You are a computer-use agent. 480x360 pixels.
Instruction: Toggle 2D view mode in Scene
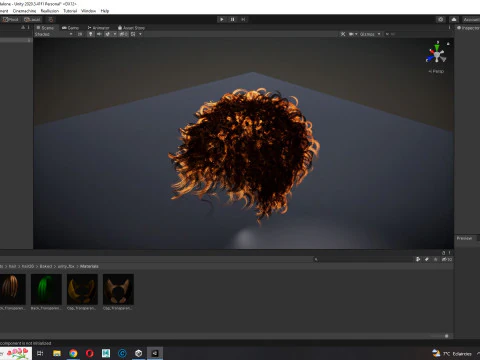pyautogui.click(x=80, y=34)
